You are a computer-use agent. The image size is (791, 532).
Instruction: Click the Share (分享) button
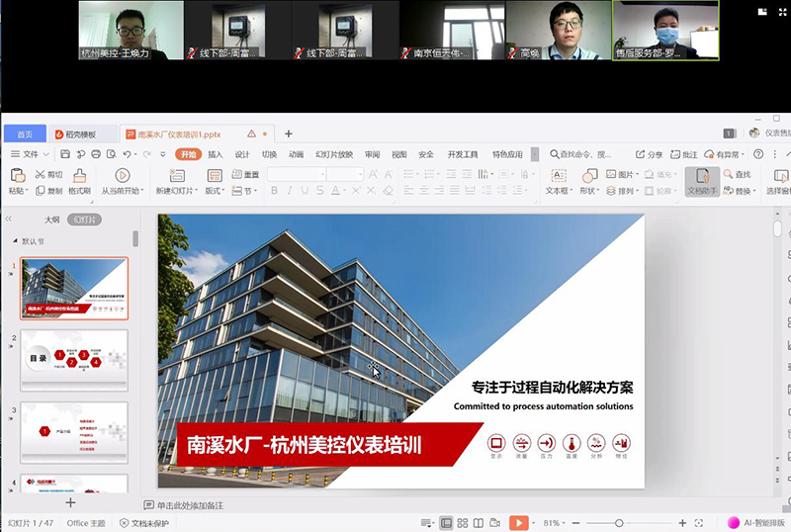649,154
